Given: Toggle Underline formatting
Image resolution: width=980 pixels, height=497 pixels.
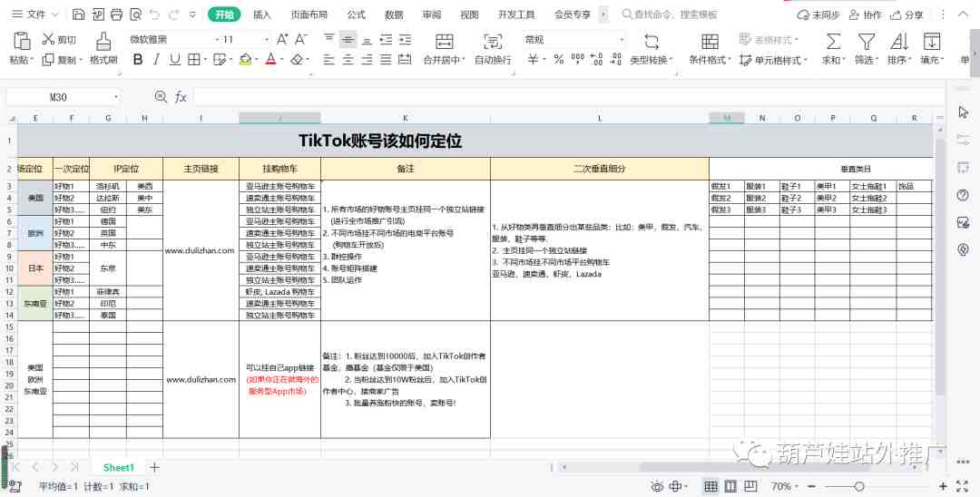Looking at the screenshot, I should tap(175, 59).
